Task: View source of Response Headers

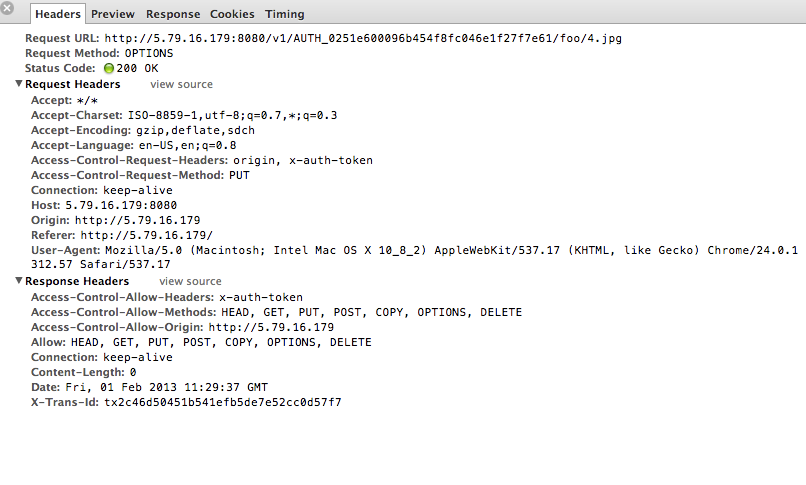Action: click(x=190, y=282)
